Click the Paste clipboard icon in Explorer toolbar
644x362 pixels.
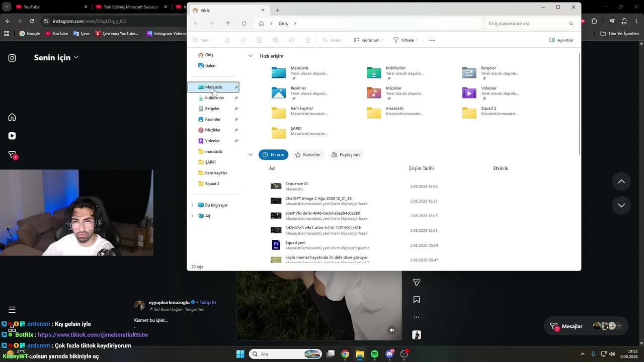(x=260, y=40)
